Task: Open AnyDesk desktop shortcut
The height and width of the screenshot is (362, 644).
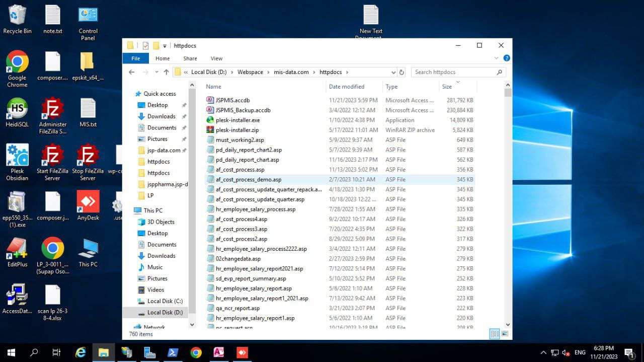Action: (88, 202)
